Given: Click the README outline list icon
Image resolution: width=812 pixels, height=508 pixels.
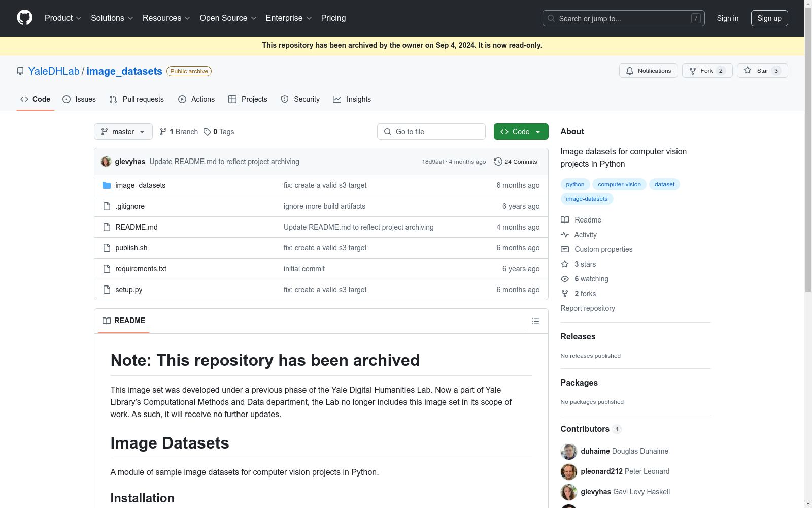Looking at the screenshot, I should click(535, 321).
